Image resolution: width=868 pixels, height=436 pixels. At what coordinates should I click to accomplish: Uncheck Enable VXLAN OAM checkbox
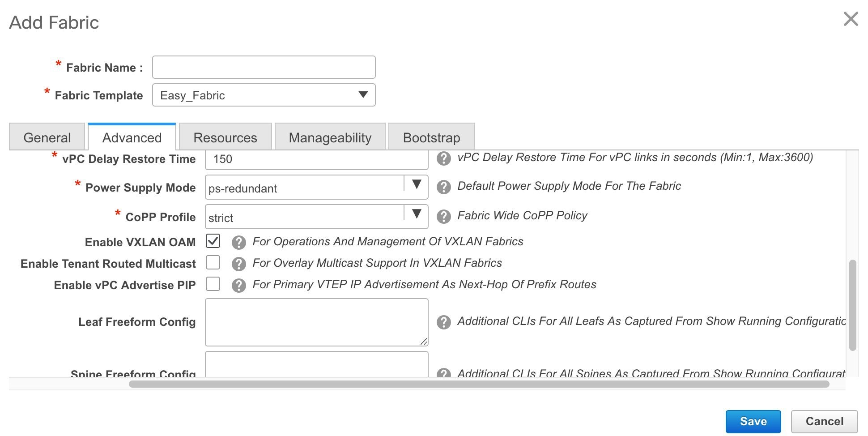[213, 241]
